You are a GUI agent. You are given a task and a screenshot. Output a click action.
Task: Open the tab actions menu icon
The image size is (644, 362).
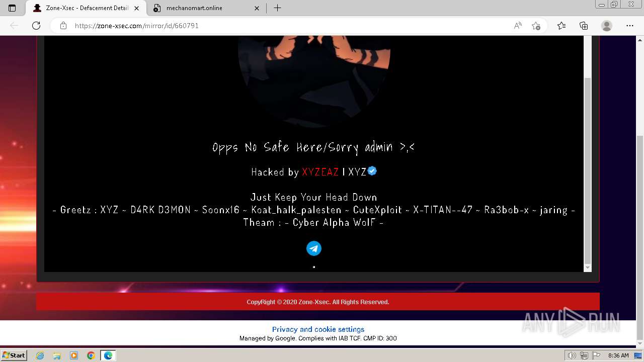coord(12,8)
